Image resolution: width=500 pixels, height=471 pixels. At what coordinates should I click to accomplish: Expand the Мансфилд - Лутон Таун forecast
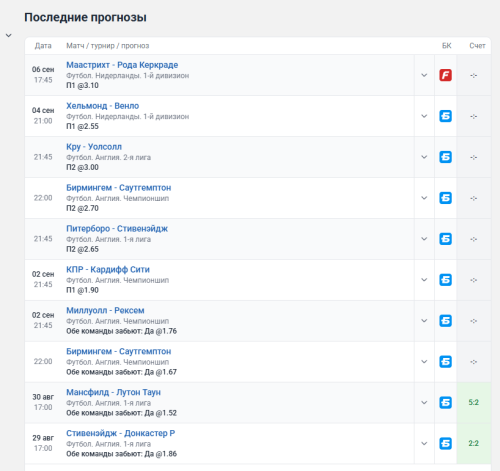[x=424, y=403]
